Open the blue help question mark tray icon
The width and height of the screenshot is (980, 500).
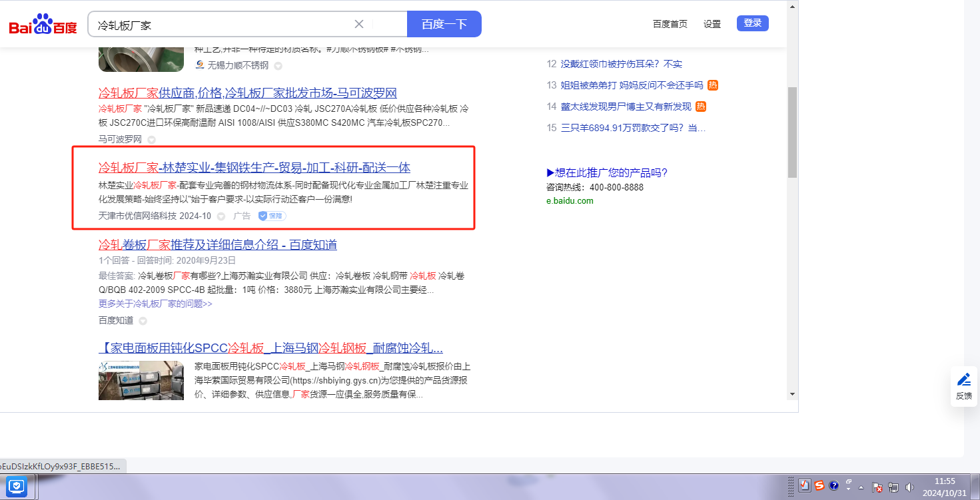click(x=833, y=485)
